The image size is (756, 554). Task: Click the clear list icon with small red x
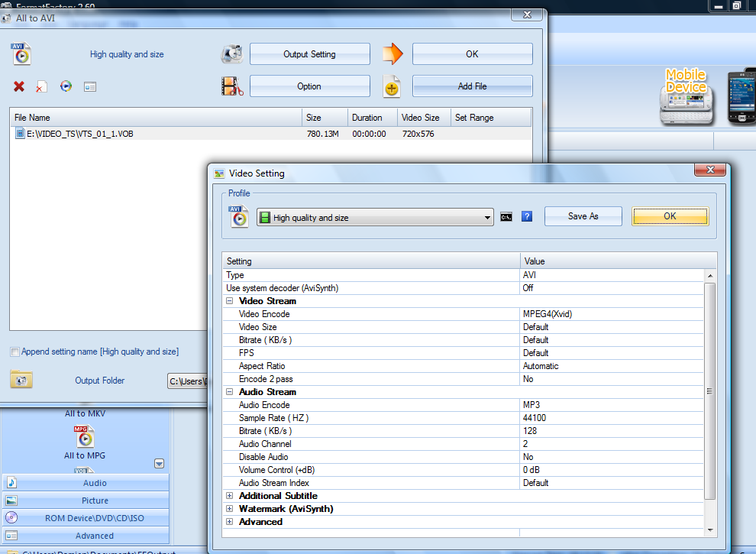(41, 87)
